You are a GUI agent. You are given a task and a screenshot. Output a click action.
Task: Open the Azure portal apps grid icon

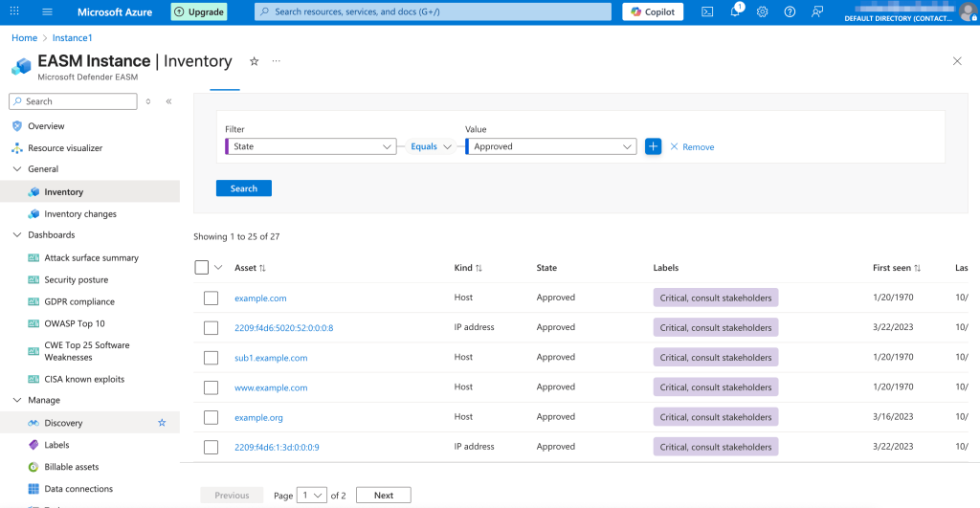[14, 11]
